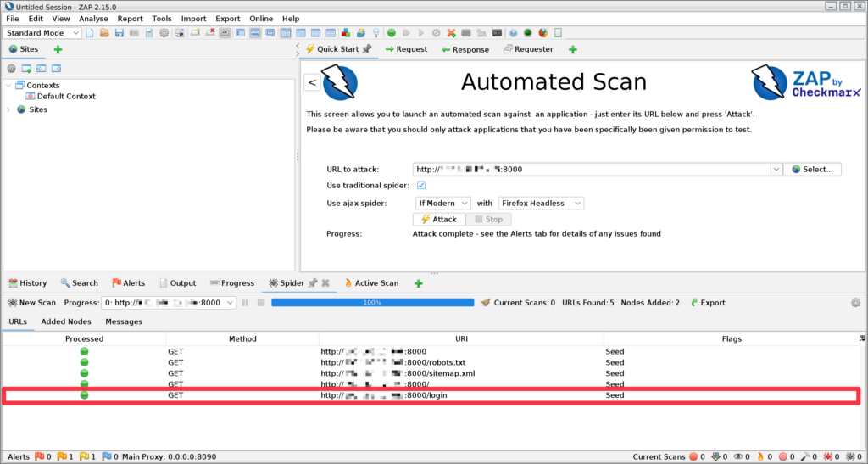The width and height of the screenshot is (868, 464).
Task: Open Options via the toolbar gear icon
Action: tap(164, 33)
